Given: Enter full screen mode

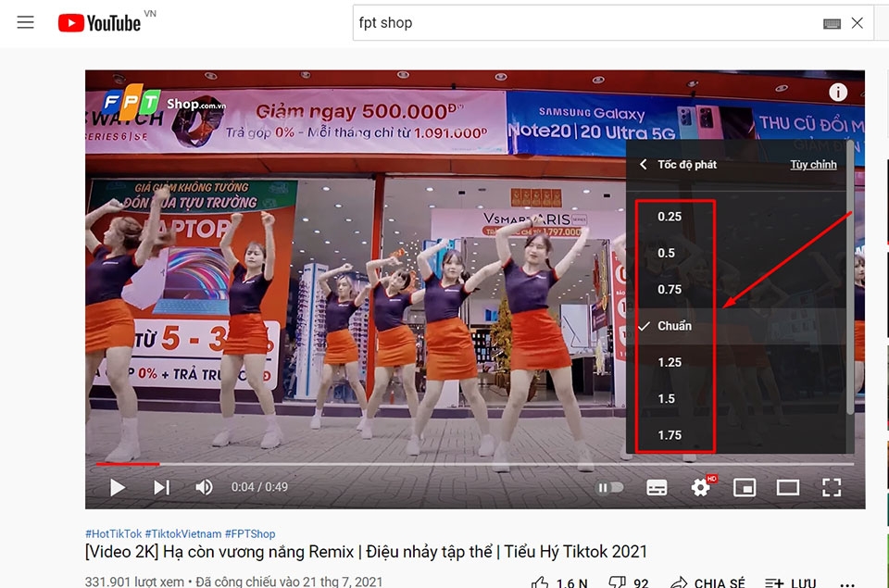Looking at the screenshot, I should click(x=832, y=487).
